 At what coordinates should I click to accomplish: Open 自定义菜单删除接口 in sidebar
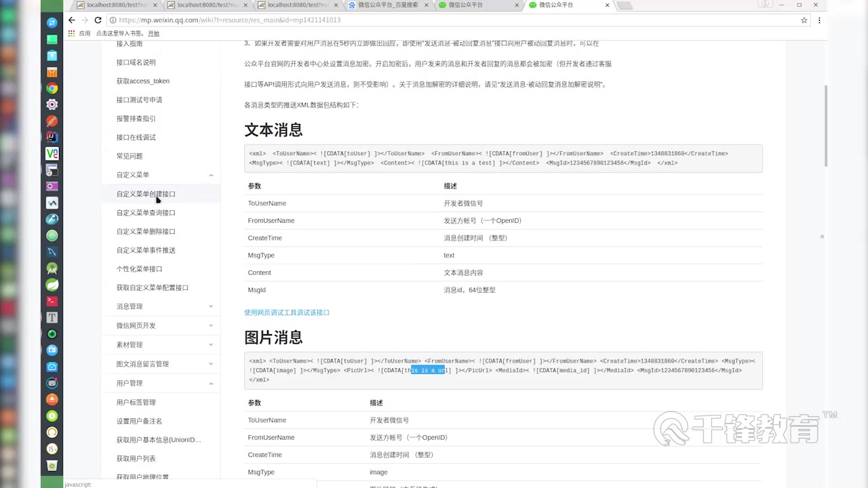click(146, 231)
